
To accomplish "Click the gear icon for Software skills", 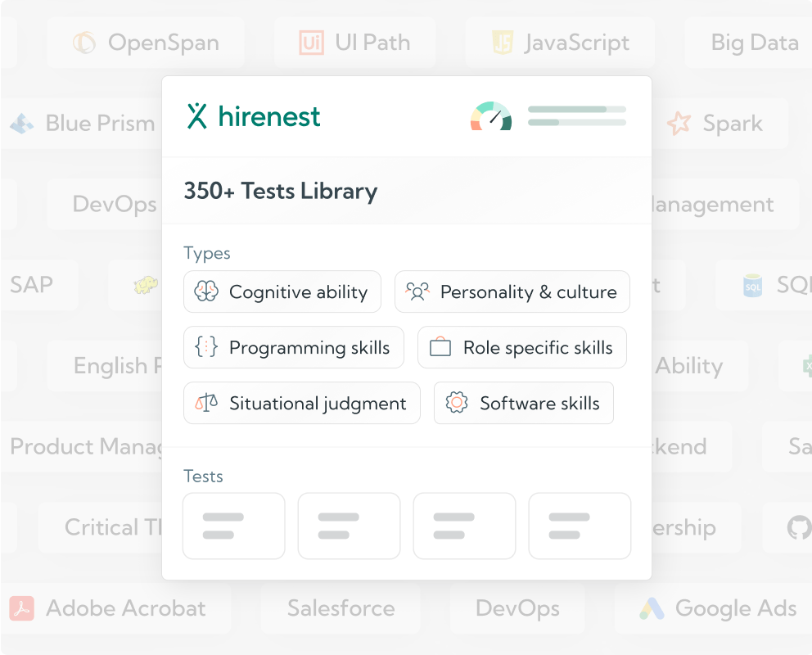I will [x=457, y=404].
